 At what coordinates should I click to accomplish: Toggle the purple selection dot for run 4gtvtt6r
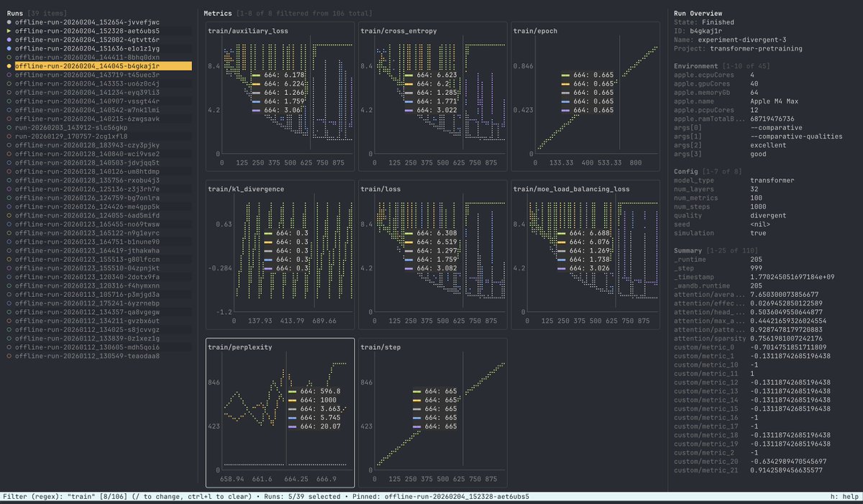tap(9, 40)
